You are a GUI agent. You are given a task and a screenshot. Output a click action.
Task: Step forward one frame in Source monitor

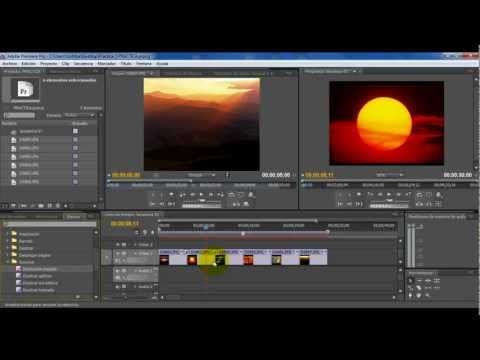[x=211, y=195]
